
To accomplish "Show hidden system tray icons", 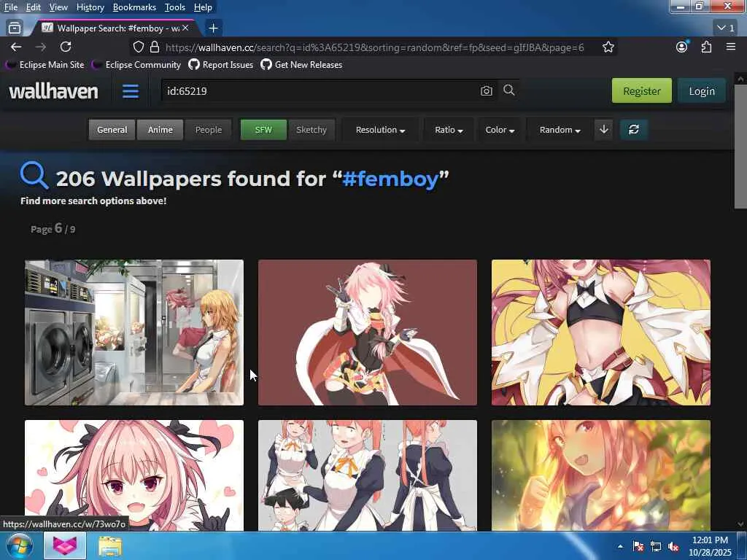I will [x=620, y=546].
